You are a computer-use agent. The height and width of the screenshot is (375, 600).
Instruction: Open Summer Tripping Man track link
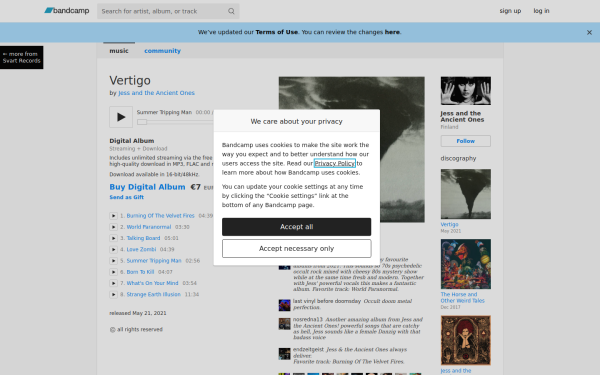154,261
